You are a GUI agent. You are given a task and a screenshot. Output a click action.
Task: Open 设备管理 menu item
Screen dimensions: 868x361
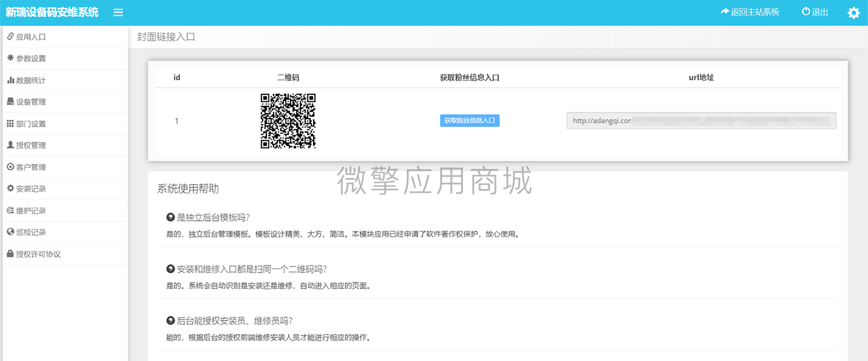pos(65,102)
